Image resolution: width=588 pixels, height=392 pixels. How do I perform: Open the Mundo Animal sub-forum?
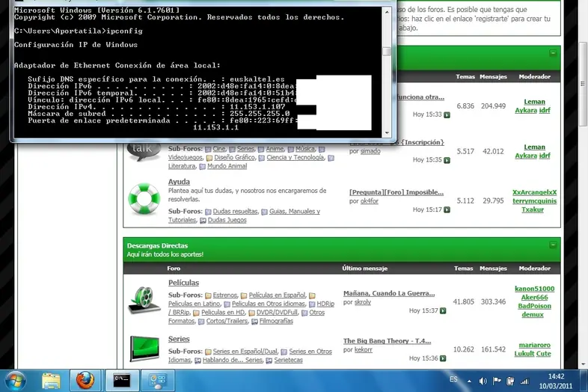227,166
